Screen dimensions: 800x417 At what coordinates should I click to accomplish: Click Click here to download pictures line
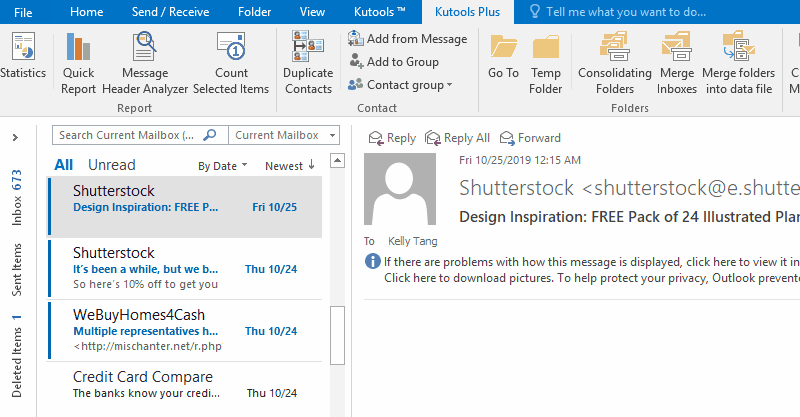click(592, 278)
